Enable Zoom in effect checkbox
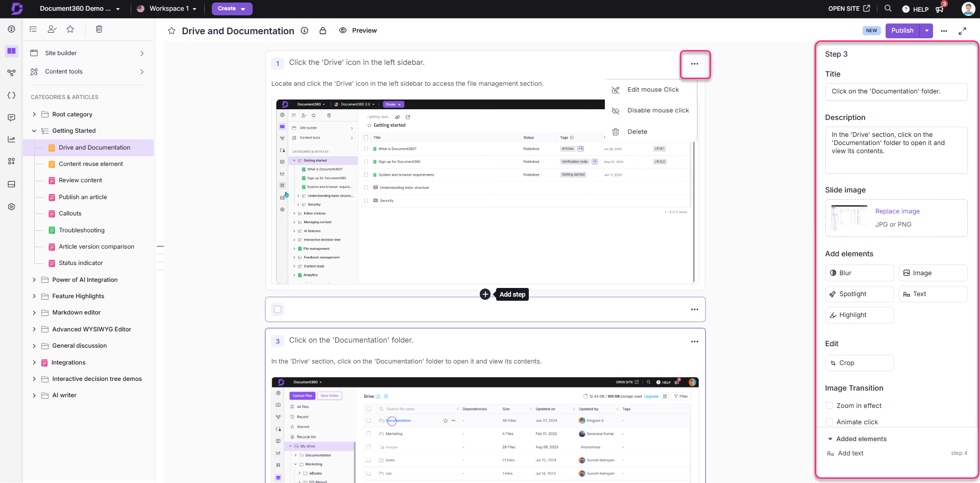The image size is (980, 483). pos(829,405)
